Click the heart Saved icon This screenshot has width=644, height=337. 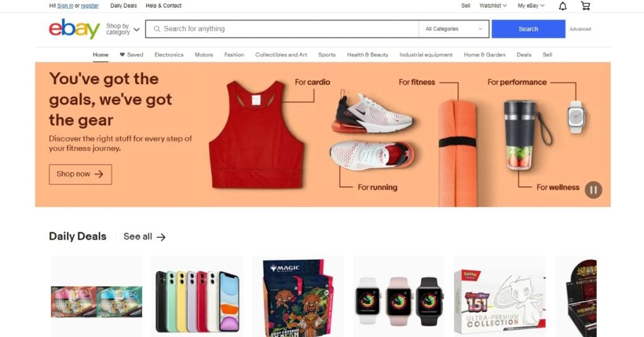coord(122,55)
